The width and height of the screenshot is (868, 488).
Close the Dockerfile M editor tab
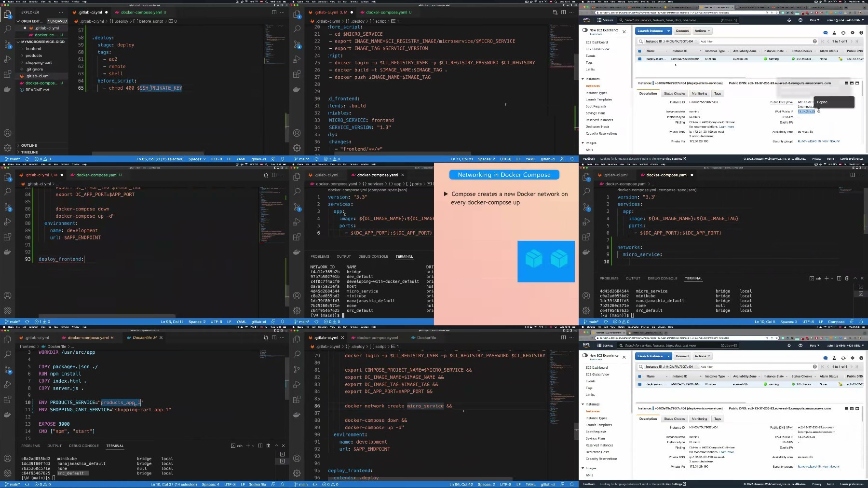coord(161,337)
